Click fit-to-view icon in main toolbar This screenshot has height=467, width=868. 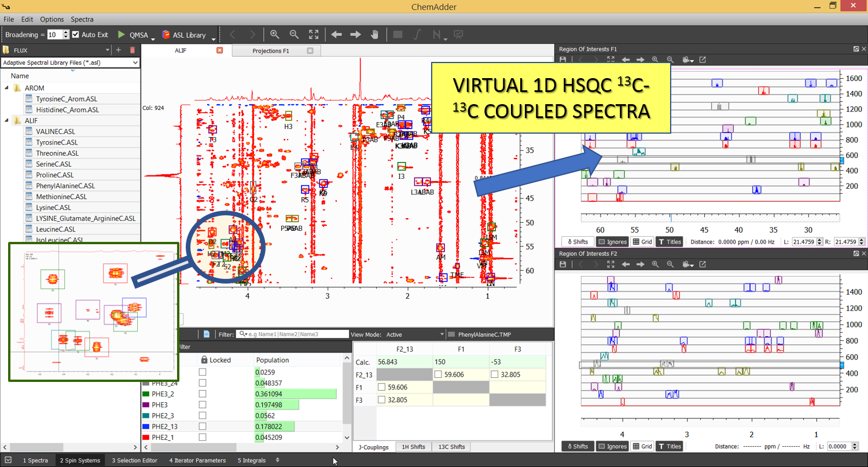click(x=313, y=35)
